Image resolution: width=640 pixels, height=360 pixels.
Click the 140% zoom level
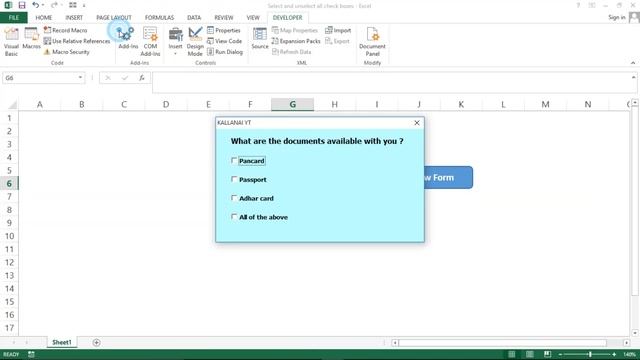629,354
